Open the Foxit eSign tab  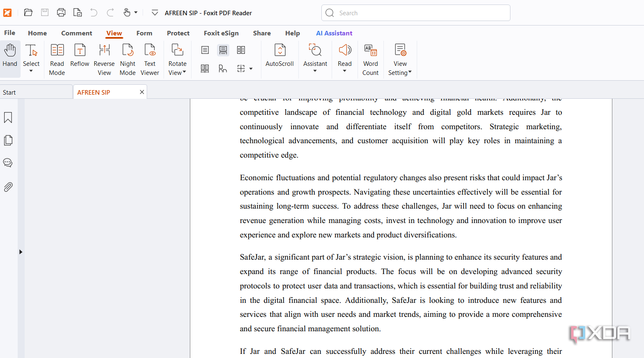(x=221, y=33)
